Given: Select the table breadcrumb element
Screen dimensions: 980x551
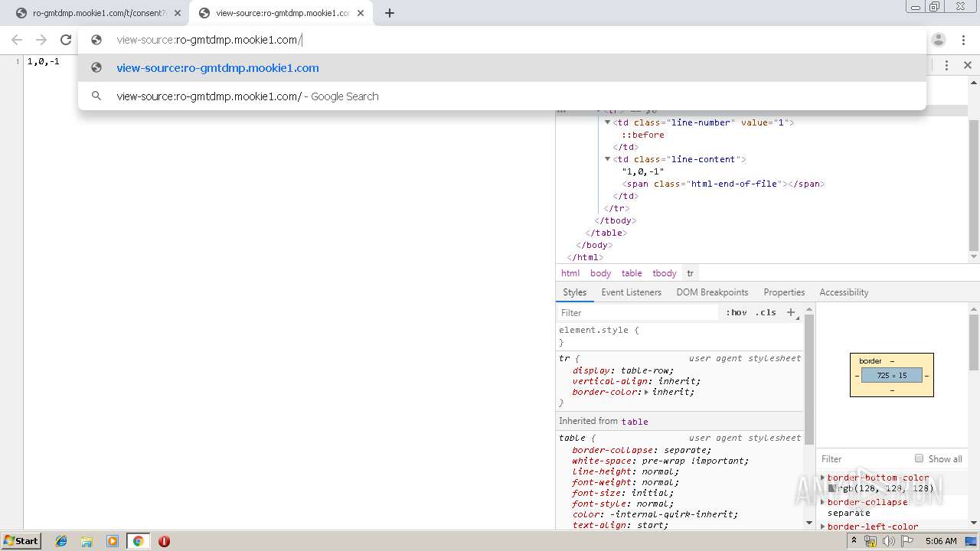Looking at the screenshot, I should click(632, 273).
